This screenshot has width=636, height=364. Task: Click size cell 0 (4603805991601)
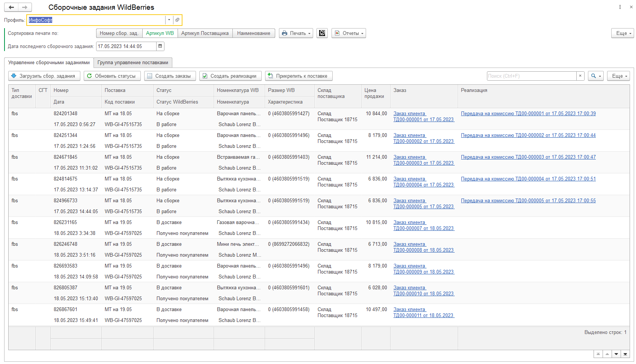[x=289, y=288]
